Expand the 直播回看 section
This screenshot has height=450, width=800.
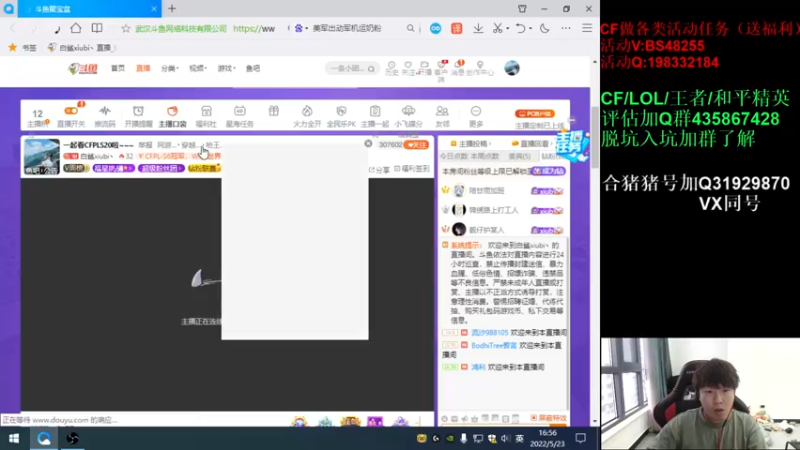pos(533,144)
